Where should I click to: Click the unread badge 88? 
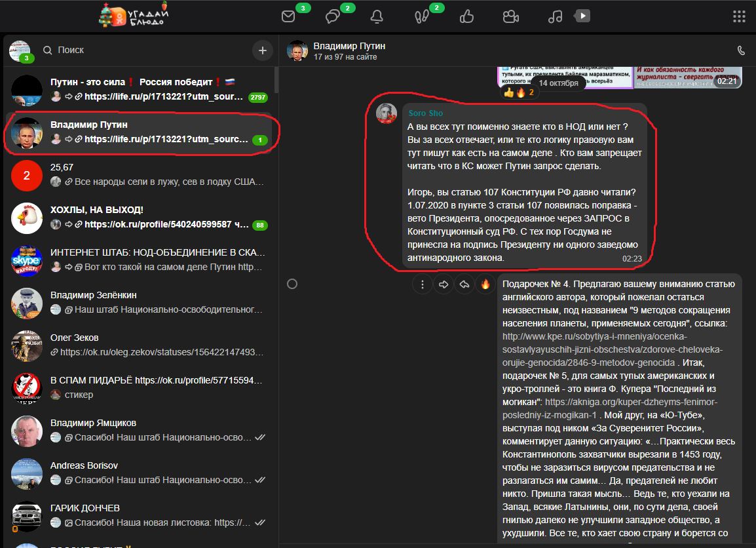pyautogui.click(x=260, y=225)
